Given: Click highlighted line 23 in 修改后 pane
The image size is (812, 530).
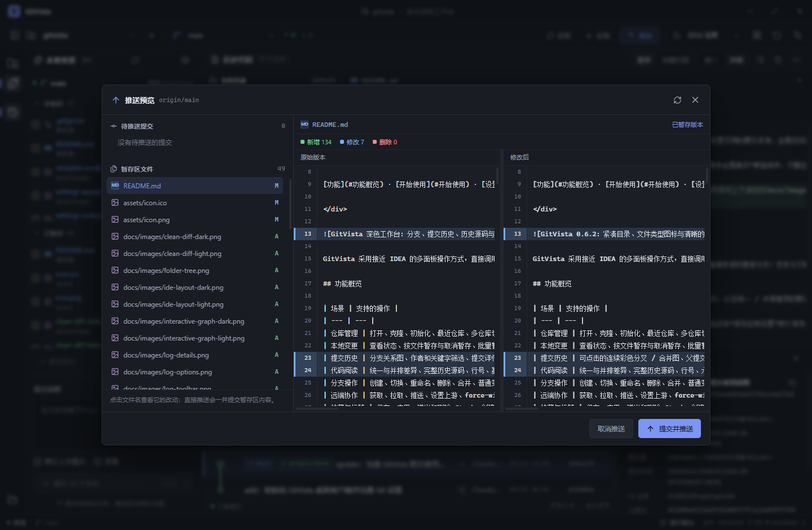Looking at the screenshot, I should click(604, 357).
